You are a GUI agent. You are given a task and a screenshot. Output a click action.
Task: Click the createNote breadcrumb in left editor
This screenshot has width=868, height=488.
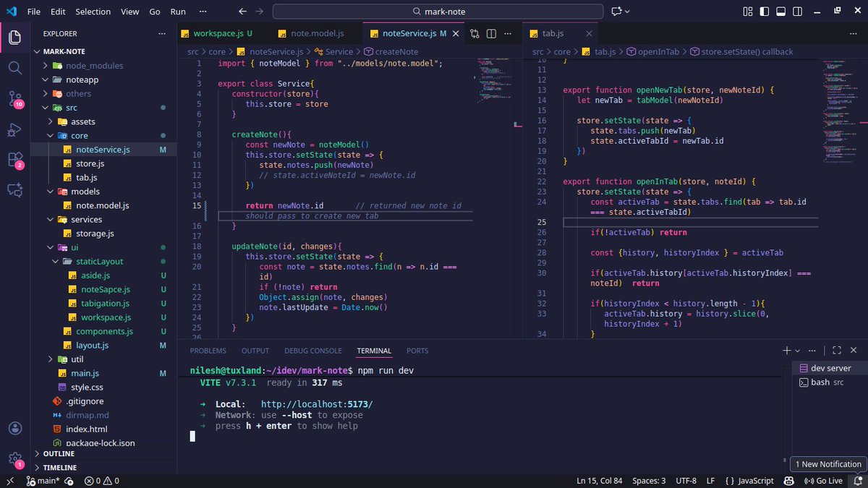click(391, 52)
